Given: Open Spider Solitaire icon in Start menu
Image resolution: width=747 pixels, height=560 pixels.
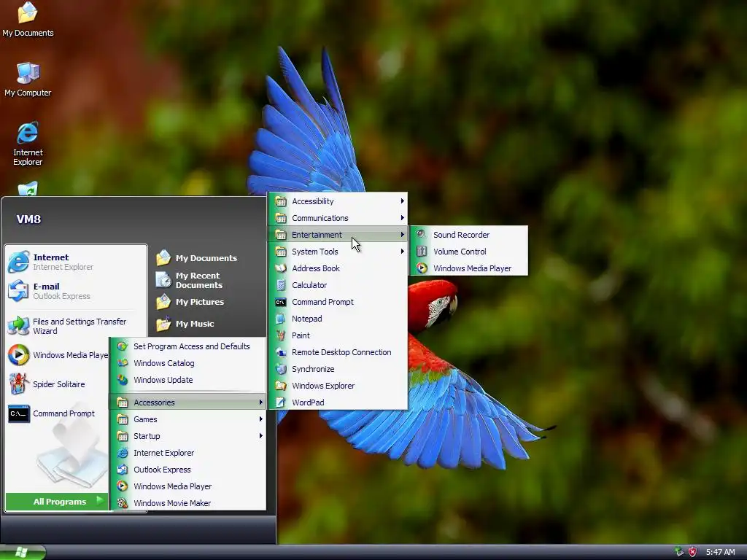Looking at the screenshot, I should (18, 384).
